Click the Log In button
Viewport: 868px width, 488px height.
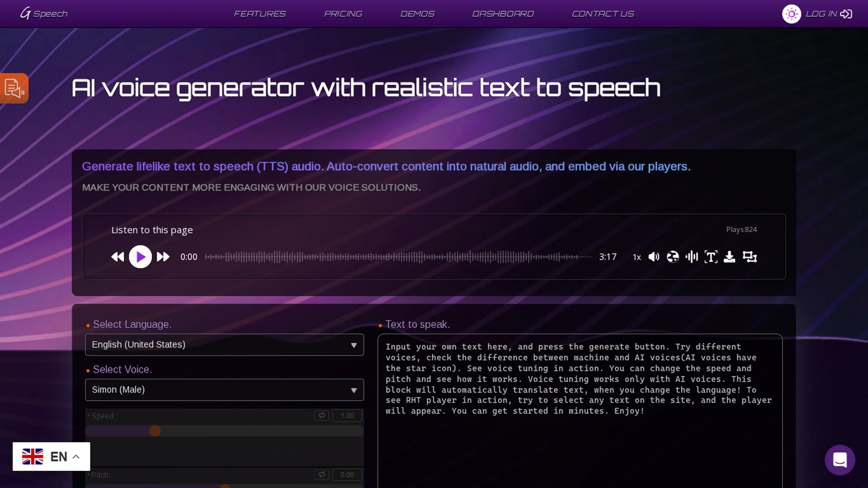(829, 14)
